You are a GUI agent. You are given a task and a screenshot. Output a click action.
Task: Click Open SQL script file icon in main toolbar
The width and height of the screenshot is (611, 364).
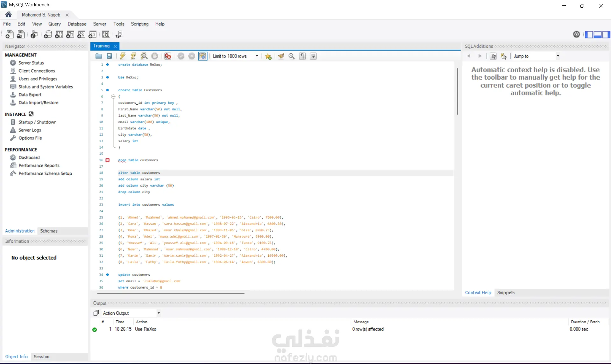[21, 34]
